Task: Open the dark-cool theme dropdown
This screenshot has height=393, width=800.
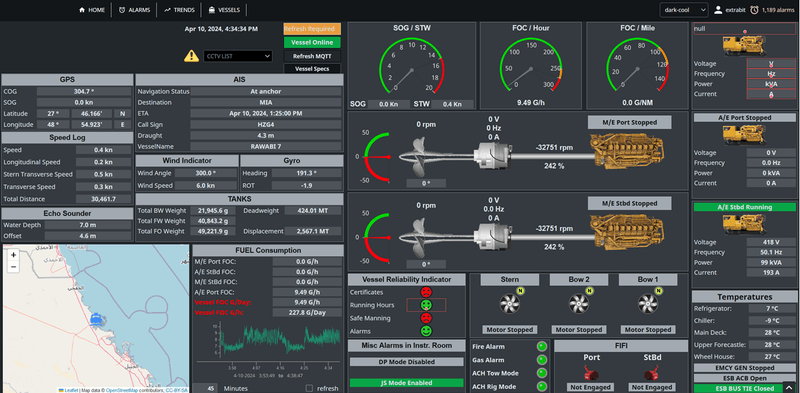Action: click(x=684, y=10)
